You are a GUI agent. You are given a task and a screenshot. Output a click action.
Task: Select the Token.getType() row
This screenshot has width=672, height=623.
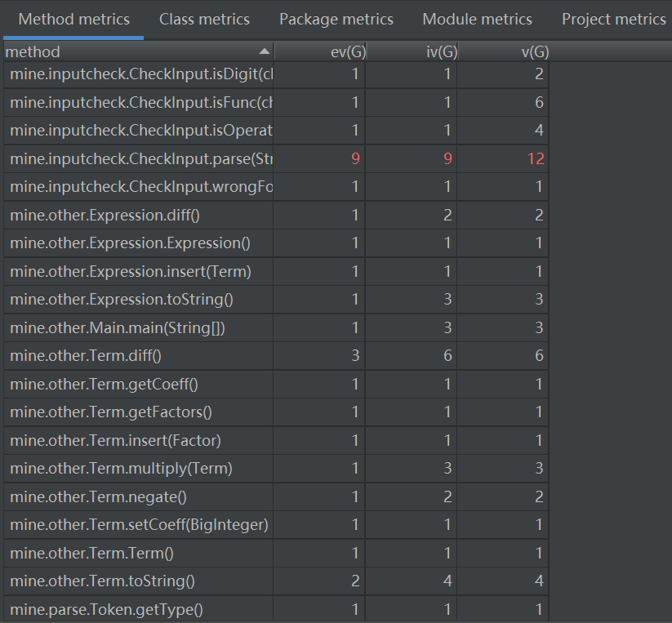point(276,609)
